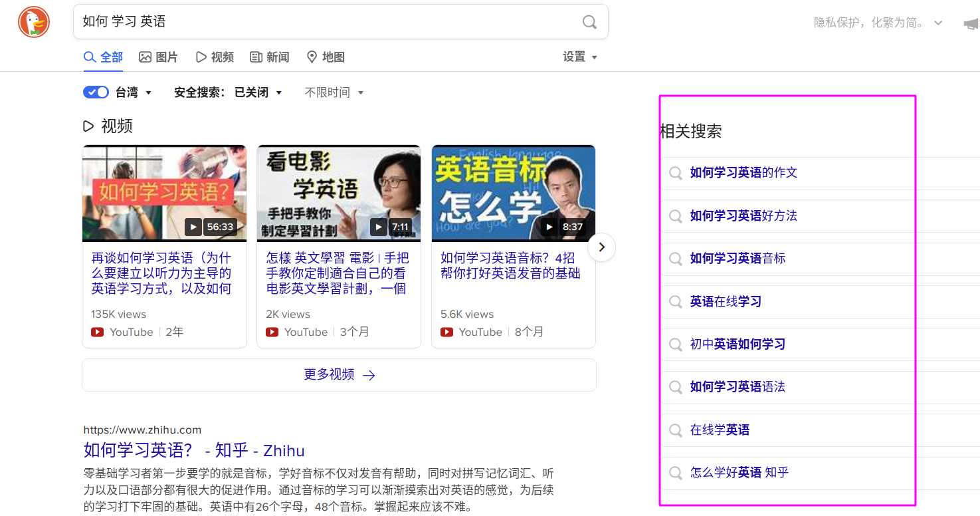
Task: Open thumbnail reading 看电影学英语
Action: pyautogui.click(x=339, y=193)
